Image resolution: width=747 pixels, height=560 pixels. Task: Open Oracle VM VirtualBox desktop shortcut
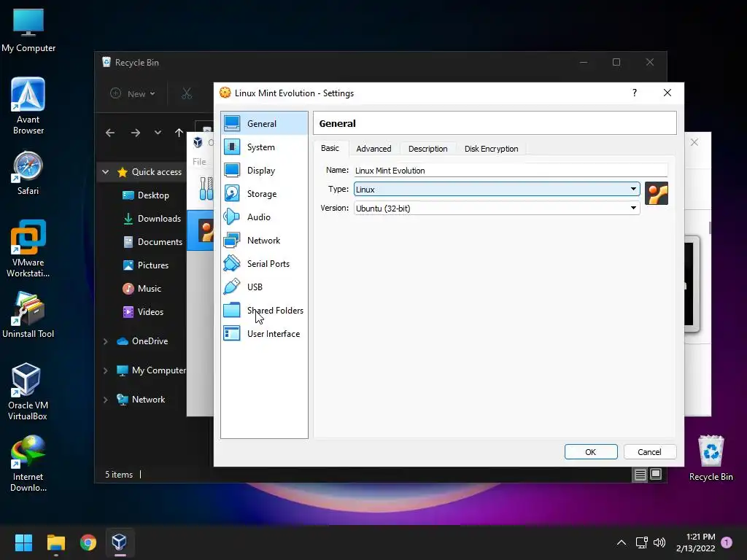click(x=28, y=392)
